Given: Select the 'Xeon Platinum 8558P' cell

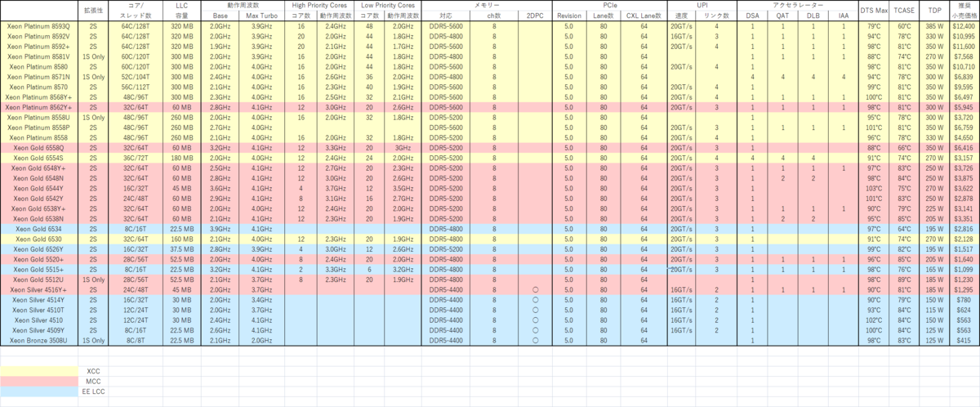Looking at the screenshot, I should click(x=38, y=127).
